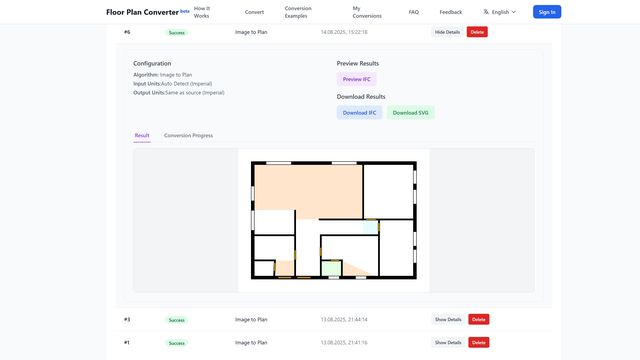
Task: Click the #6 conversion number
Action: tap(127, 32)
